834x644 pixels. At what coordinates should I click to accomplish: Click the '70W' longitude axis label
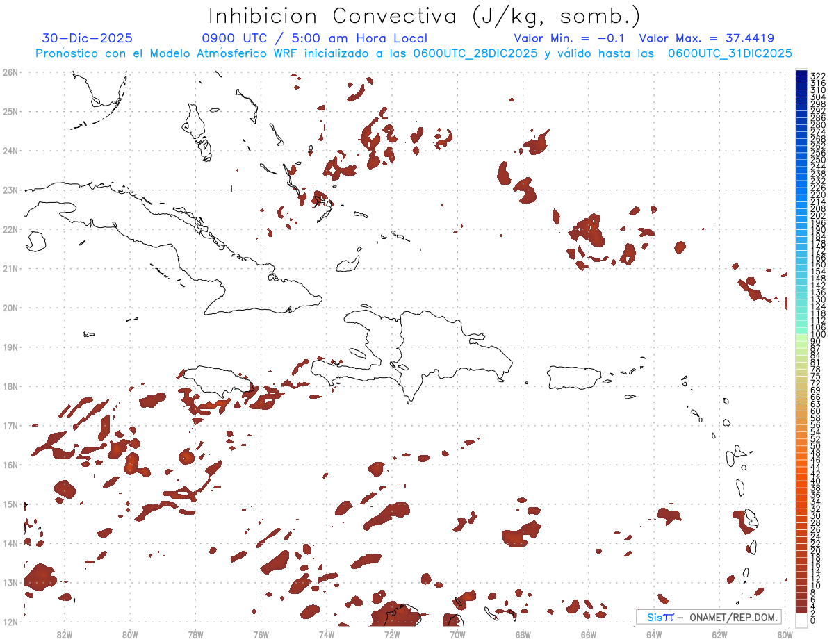pos(457,634)
